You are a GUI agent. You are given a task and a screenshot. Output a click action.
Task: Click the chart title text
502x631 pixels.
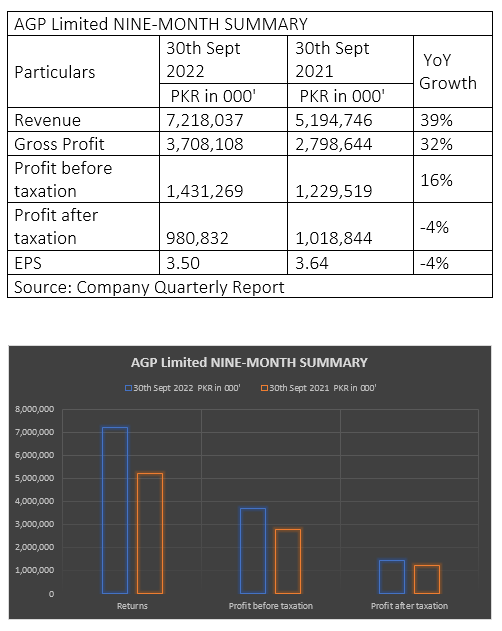[250, 363]
